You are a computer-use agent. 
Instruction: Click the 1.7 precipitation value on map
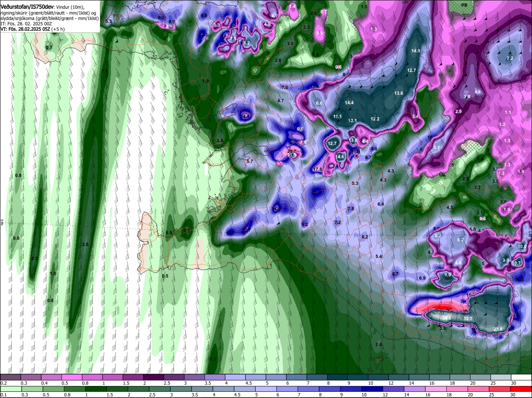(187, 230)
